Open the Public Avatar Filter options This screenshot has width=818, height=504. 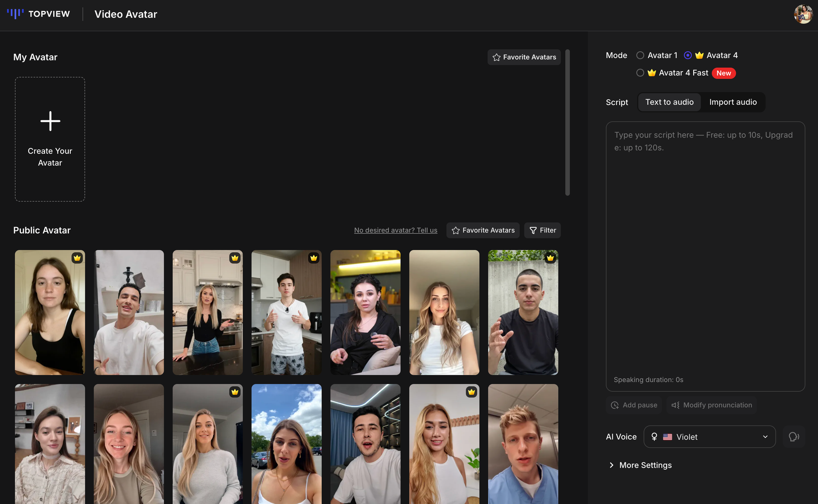pyautogui.click(x=542, y=231)
